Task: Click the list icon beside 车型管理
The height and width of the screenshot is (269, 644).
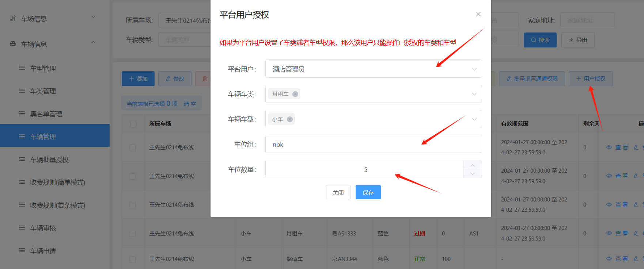Action: point(22,68)
